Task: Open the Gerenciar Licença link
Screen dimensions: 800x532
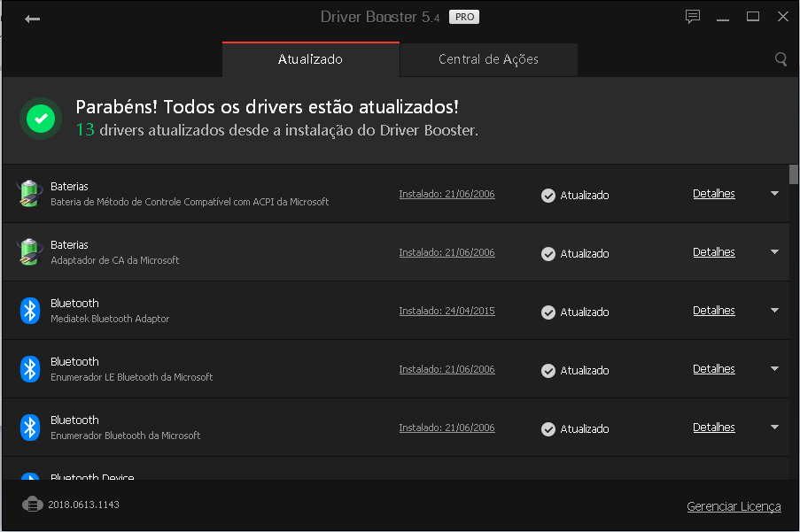Action: (734, 506)
